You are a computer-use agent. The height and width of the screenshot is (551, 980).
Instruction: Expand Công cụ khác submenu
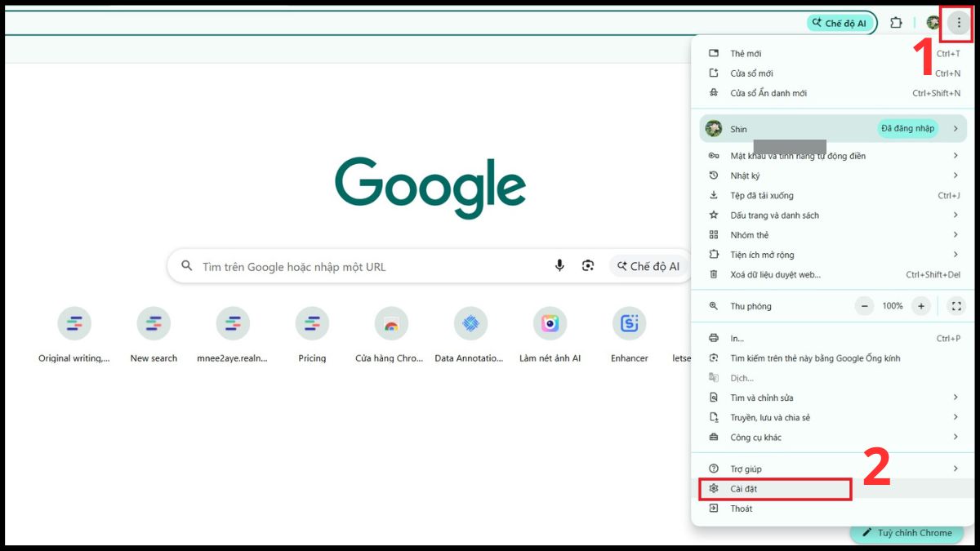(834, 438)
